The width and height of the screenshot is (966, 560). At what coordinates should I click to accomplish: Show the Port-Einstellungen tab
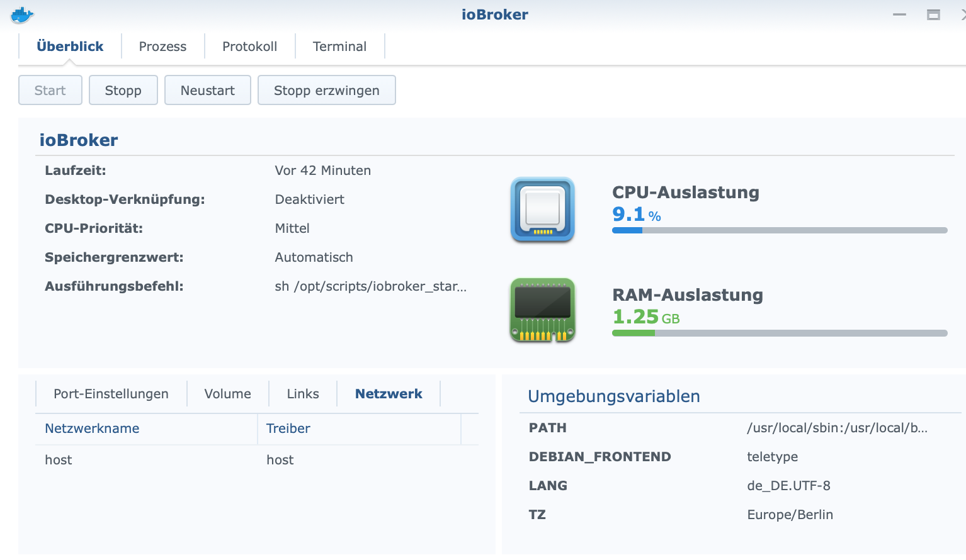111,394
